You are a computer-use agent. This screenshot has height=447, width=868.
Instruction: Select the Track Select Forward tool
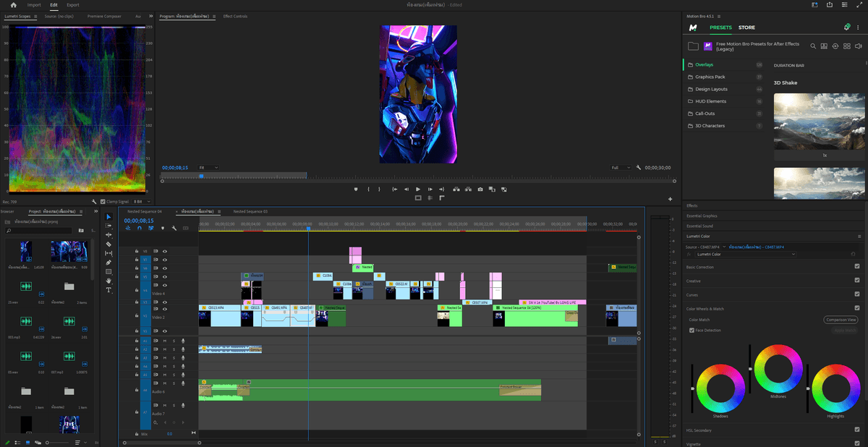click(109, 226)
